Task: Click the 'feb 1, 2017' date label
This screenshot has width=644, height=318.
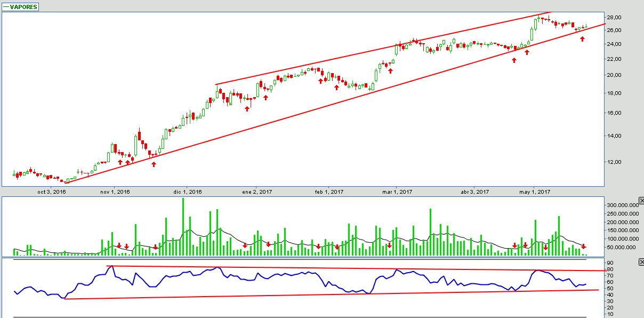Action: click(x=330, y=192)
